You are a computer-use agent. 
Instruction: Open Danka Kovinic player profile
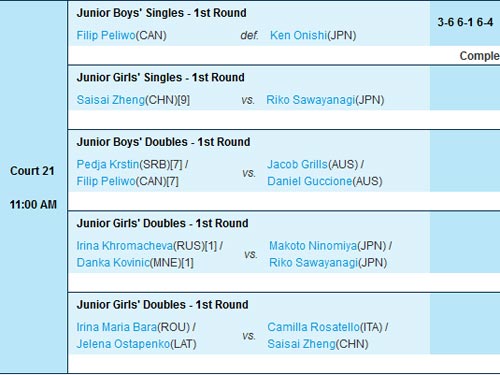(x=113, y=263)
